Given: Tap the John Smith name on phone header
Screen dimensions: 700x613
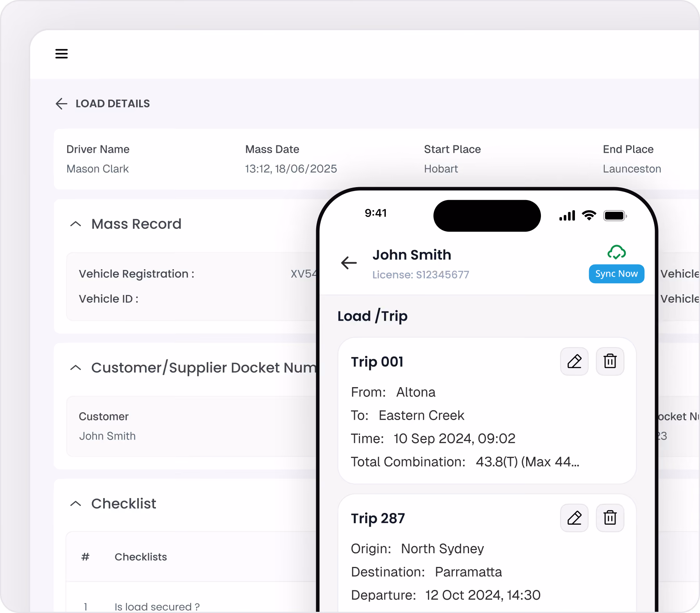Looking at the screenshot, I should (x=412, y=255).
